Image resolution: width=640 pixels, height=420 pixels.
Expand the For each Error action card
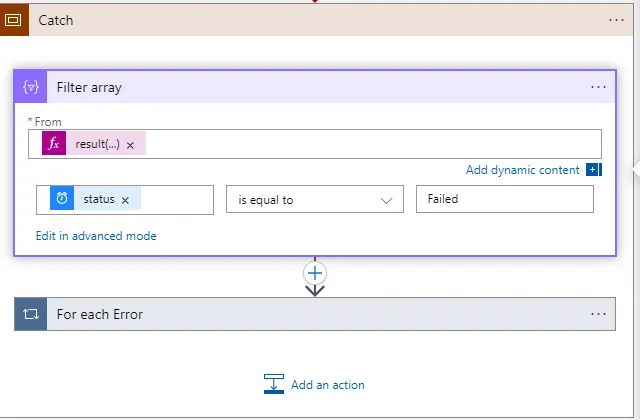tap(300, 314)
